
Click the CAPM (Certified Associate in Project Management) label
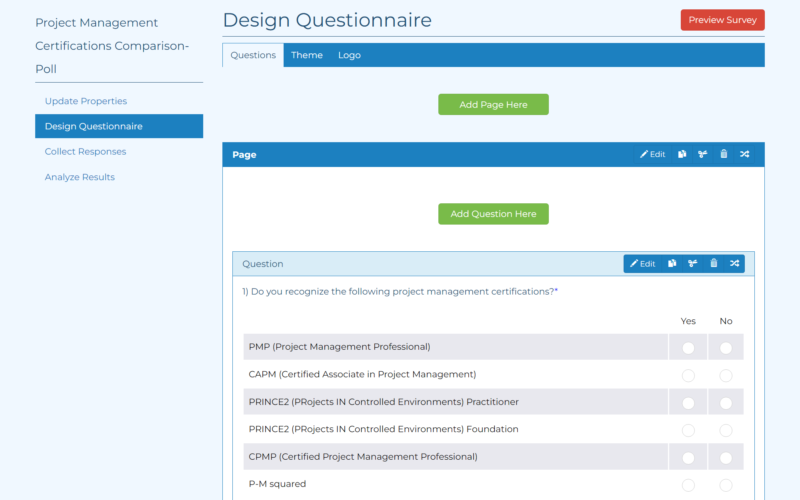click(x=362, y=374)
